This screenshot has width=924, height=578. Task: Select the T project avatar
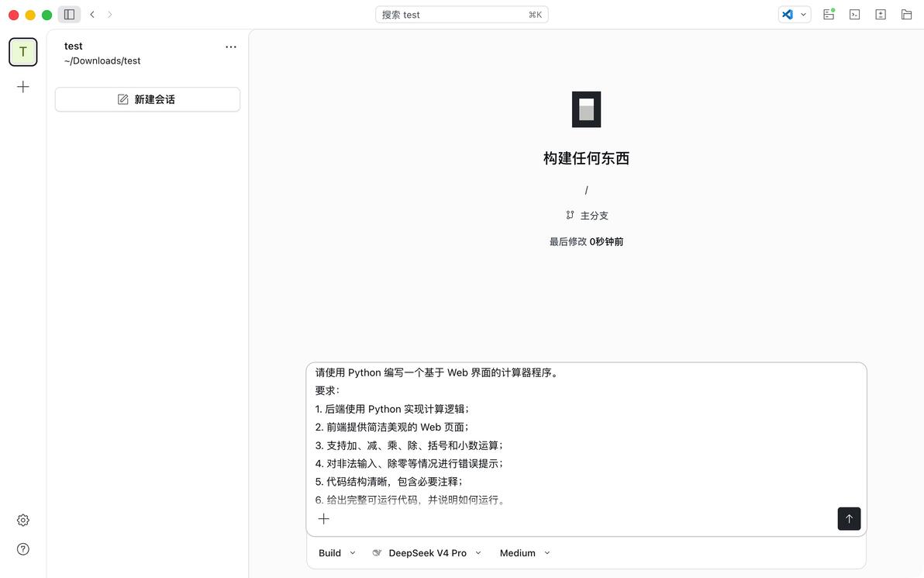point(23,52)
